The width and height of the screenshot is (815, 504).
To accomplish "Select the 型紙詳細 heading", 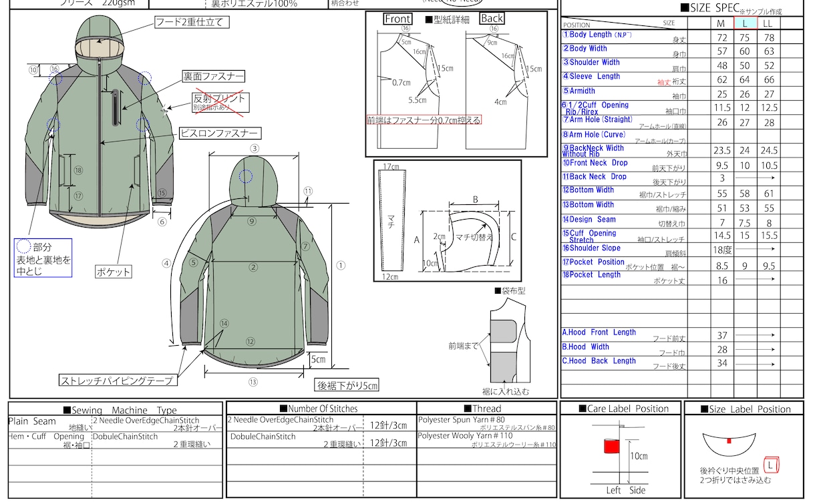I will coord(448,19).
